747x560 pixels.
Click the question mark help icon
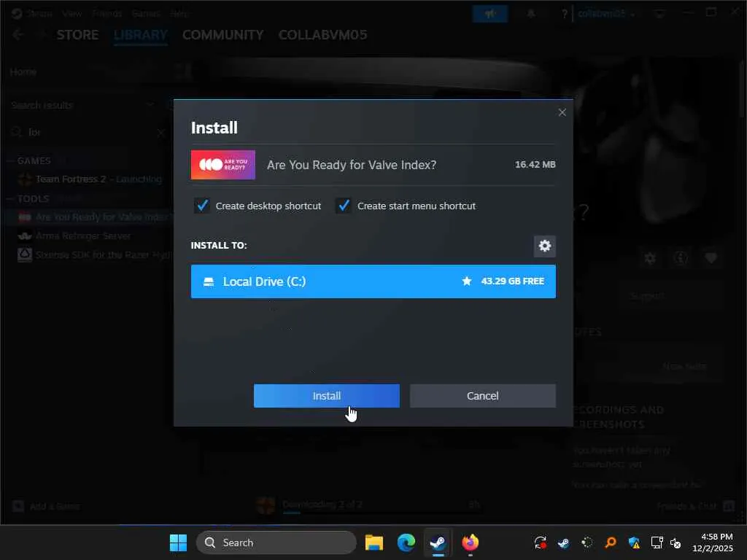564,13
